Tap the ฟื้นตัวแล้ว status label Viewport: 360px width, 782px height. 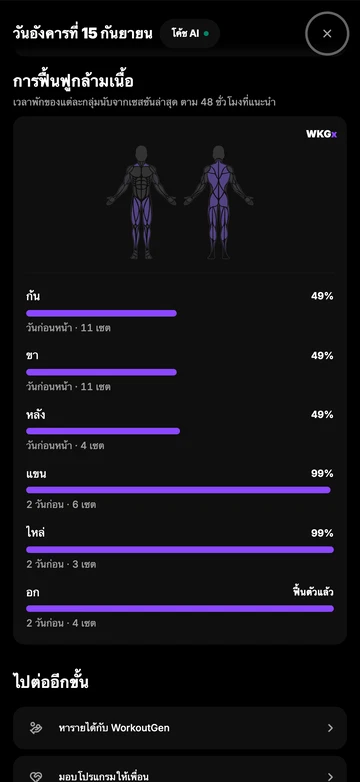click(x=313, y=592)
